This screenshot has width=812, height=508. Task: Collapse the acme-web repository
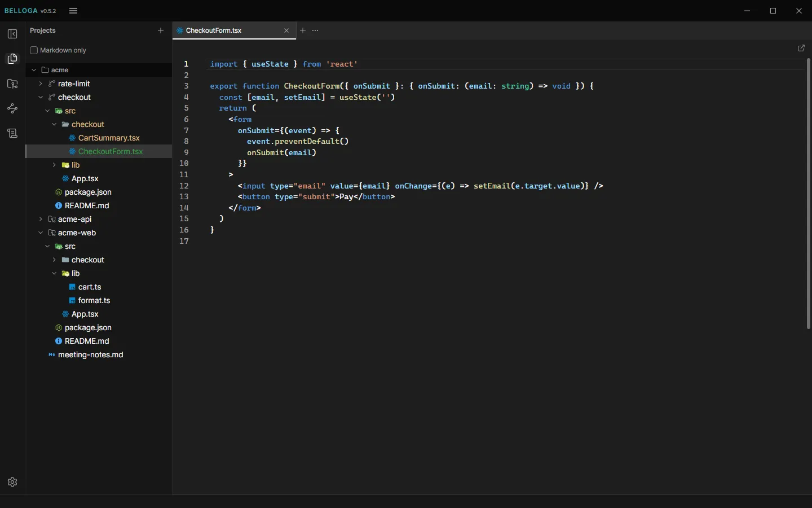[x=41, y=233]
